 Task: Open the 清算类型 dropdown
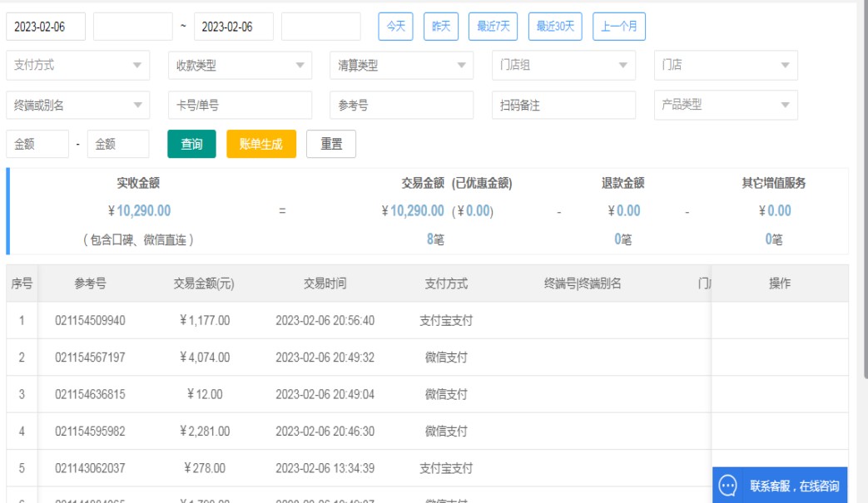pyautogui.click(x=401, y=65)
